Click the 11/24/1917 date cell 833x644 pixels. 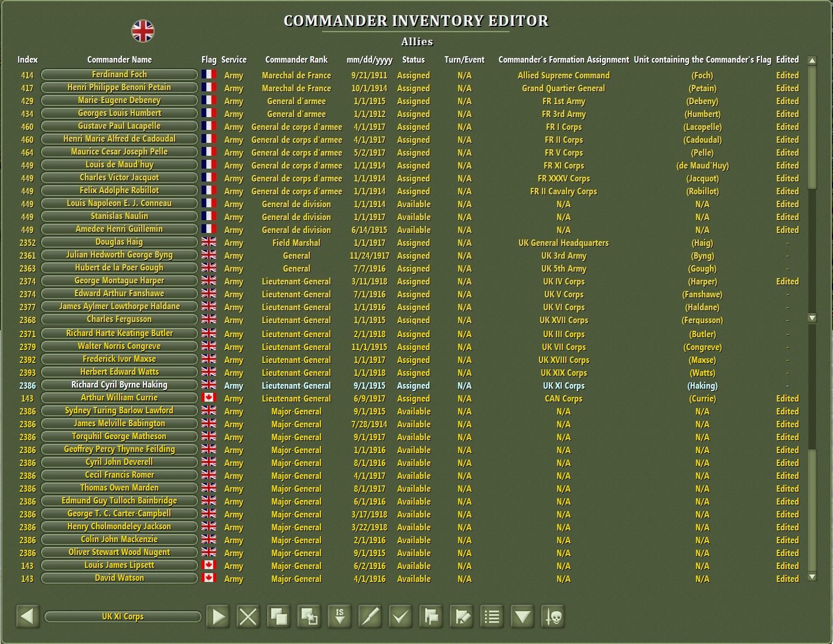tap(370, 256)
